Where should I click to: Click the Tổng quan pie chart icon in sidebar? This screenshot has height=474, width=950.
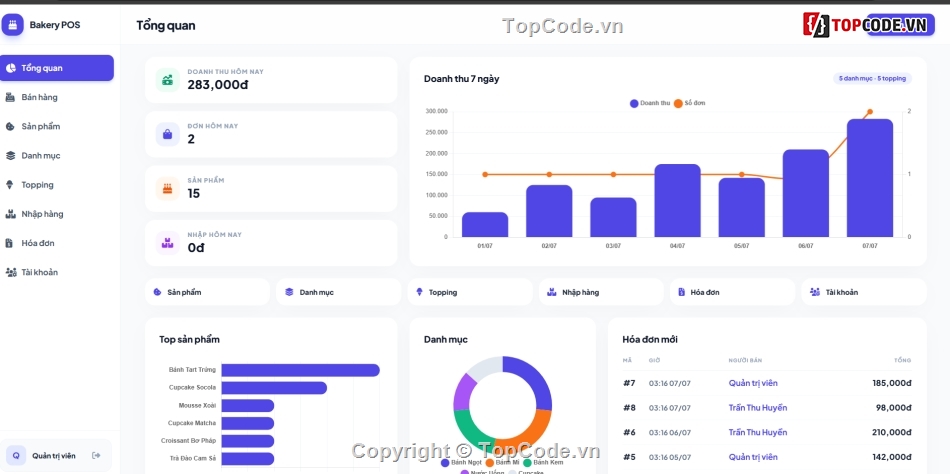(10, 68)
